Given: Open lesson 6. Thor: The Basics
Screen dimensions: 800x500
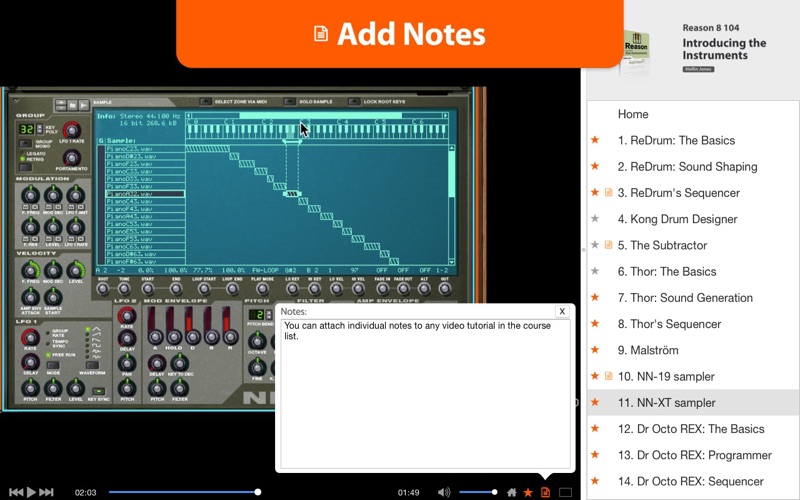Looking at the screenshot, I should point(666,271).
